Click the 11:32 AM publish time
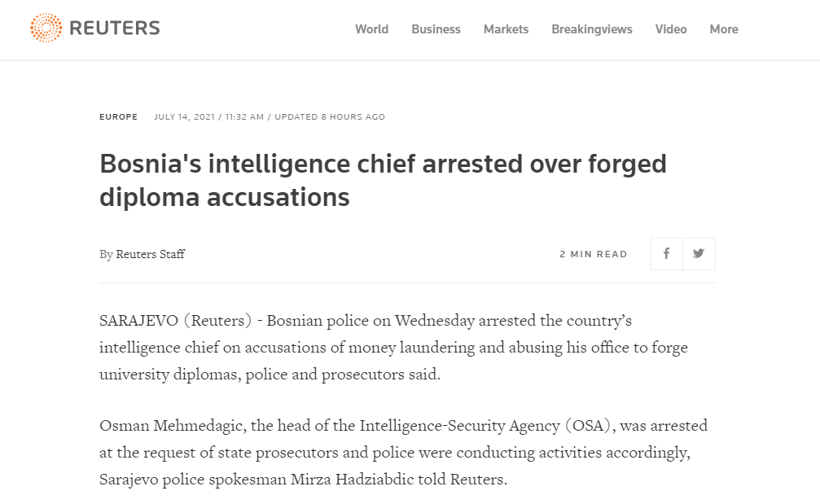The image size is (820, 504). (x=243, y=117)
